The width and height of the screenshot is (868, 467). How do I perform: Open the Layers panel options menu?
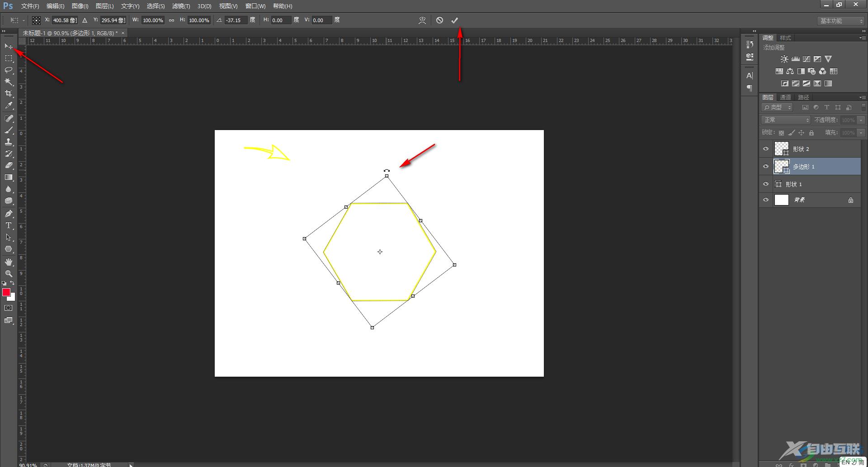863,98
